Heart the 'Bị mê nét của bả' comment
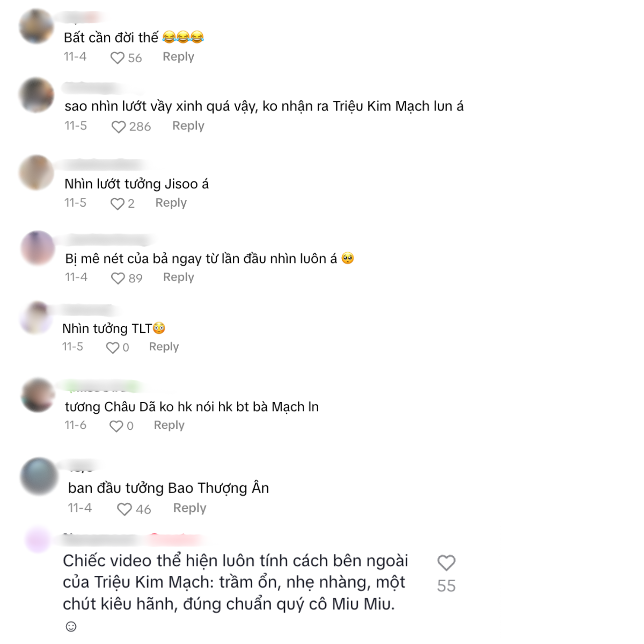The width and height of the screenshot is (644, 644). (118, 279)
